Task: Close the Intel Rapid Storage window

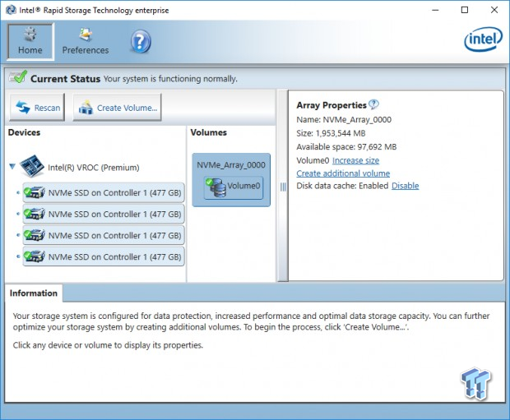Action: click(x=494, y=10)
